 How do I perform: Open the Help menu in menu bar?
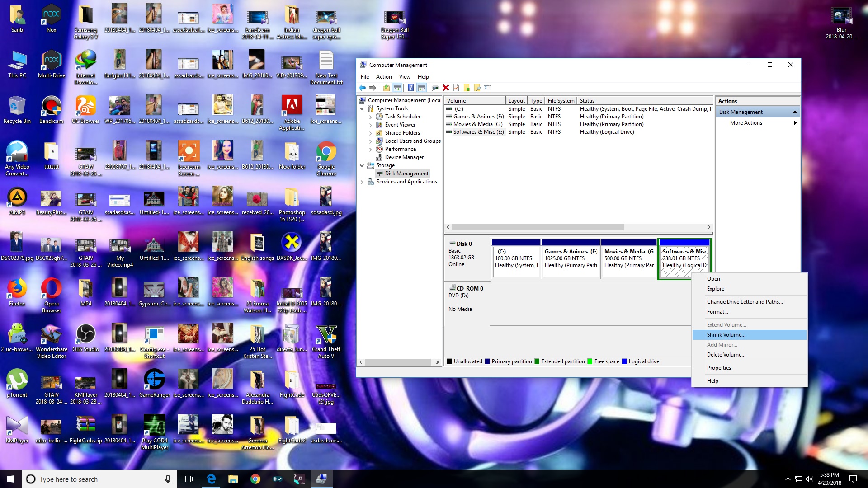coord(423,77)
